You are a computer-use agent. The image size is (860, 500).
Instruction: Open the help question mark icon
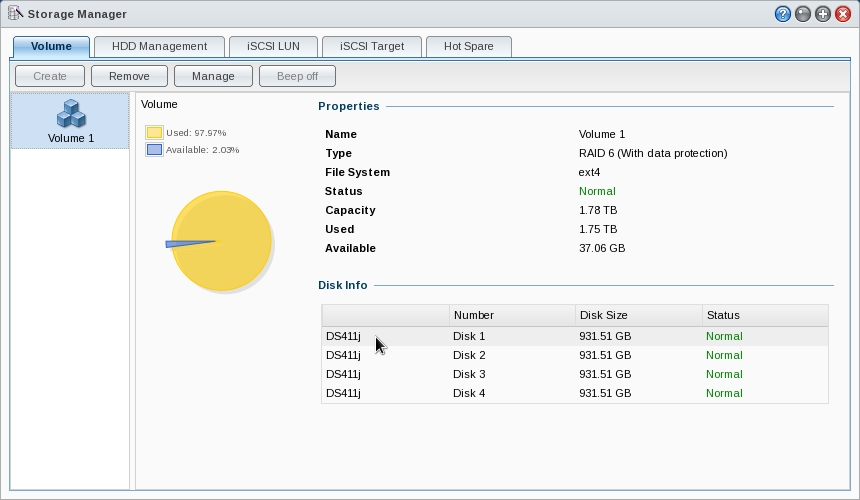[x=783, y=14]
